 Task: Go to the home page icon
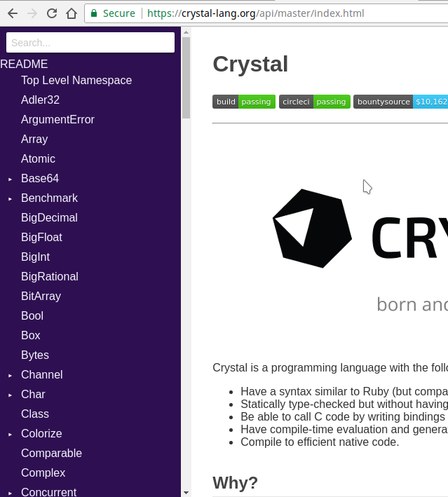tap(72, 13)
